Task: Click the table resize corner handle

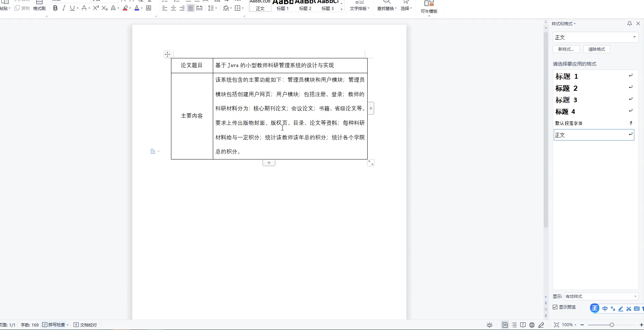Action: click(x=371, y=163)
